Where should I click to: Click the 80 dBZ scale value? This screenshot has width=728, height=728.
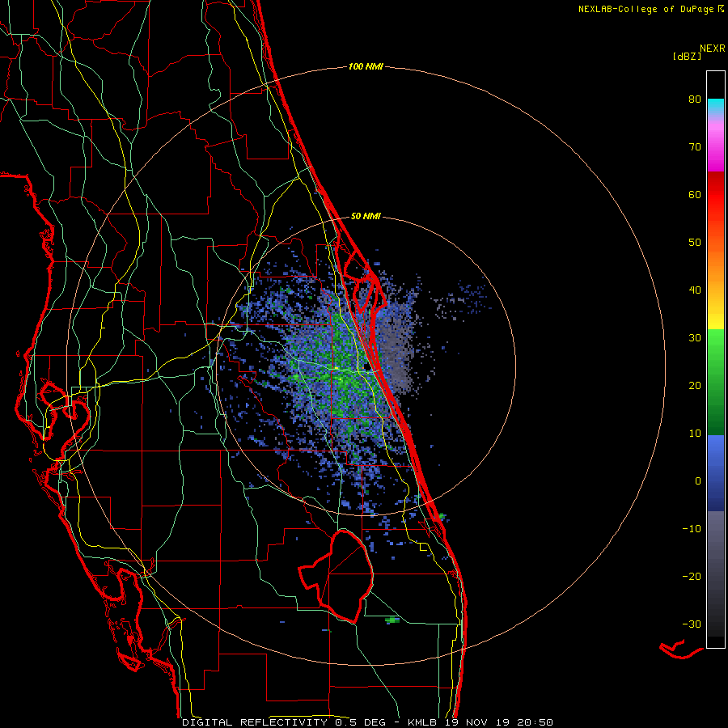pos(695,99)
